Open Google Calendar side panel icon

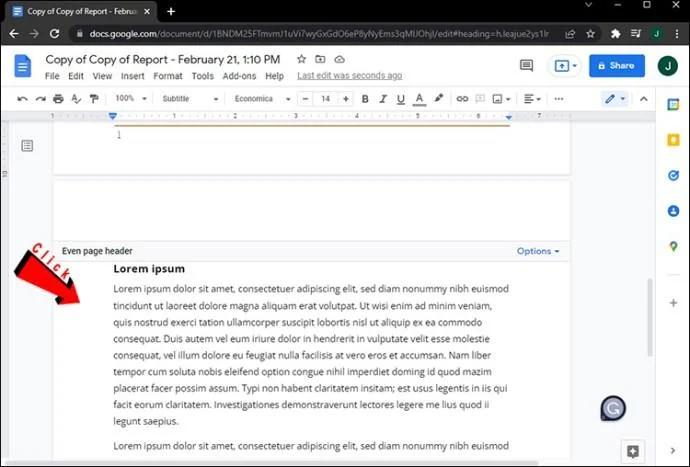coord(673,105)
